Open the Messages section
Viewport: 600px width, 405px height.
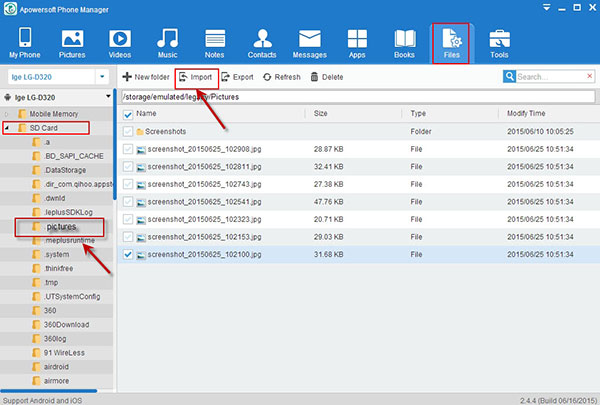point(310,43)
